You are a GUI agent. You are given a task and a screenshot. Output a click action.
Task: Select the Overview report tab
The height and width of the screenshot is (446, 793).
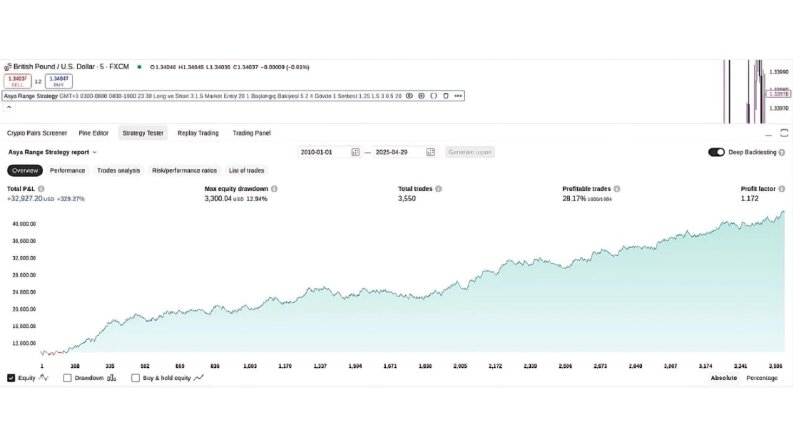(x=25, y=170)
